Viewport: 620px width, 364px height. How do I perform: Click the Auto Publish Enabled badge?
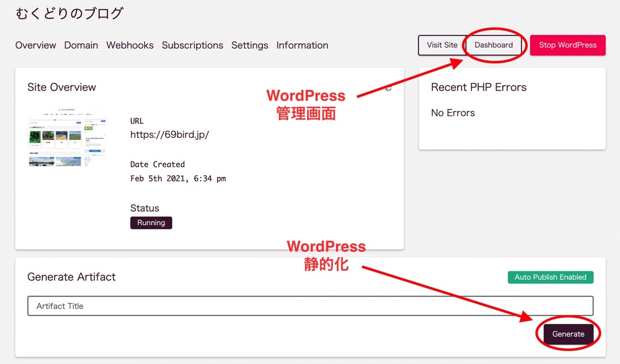(x=550, y=277)
